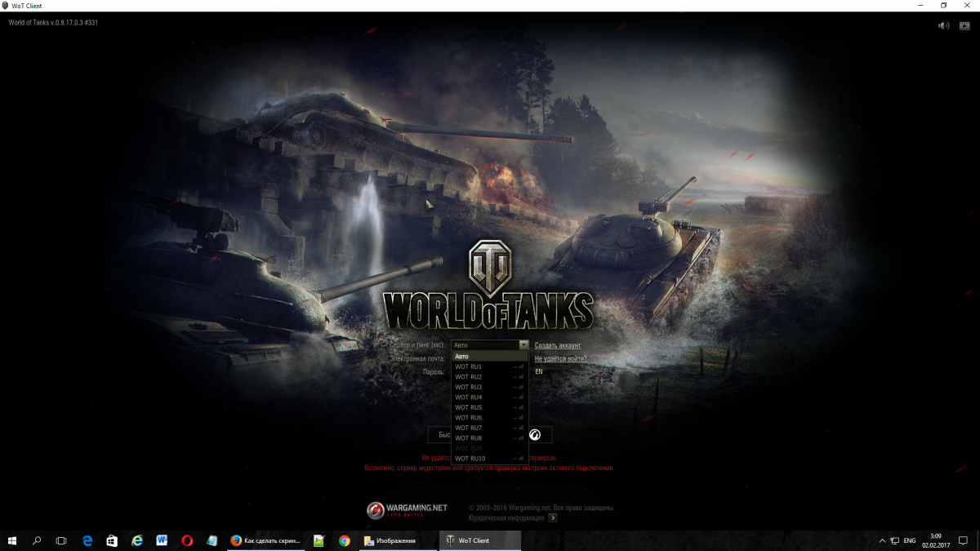Switch to the Firefox Как сделать скрин window

(265, 540)
